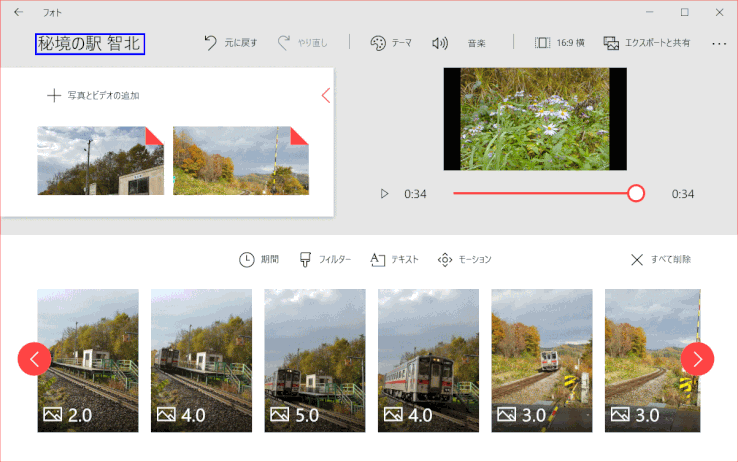
Task: Select the station building library thumbnail
Action: pyautogui.click(x=101, y=160)
